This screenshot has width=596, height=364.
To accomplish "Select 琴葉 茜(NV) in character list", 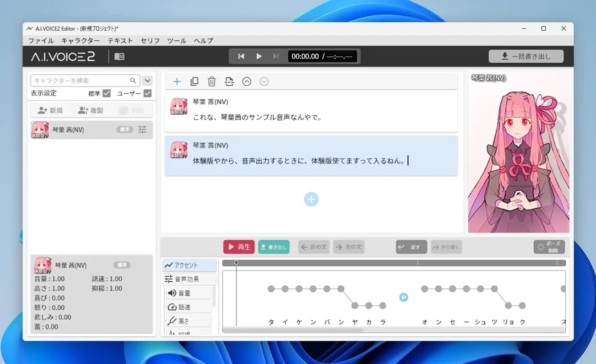I will [x=91, y=129].
